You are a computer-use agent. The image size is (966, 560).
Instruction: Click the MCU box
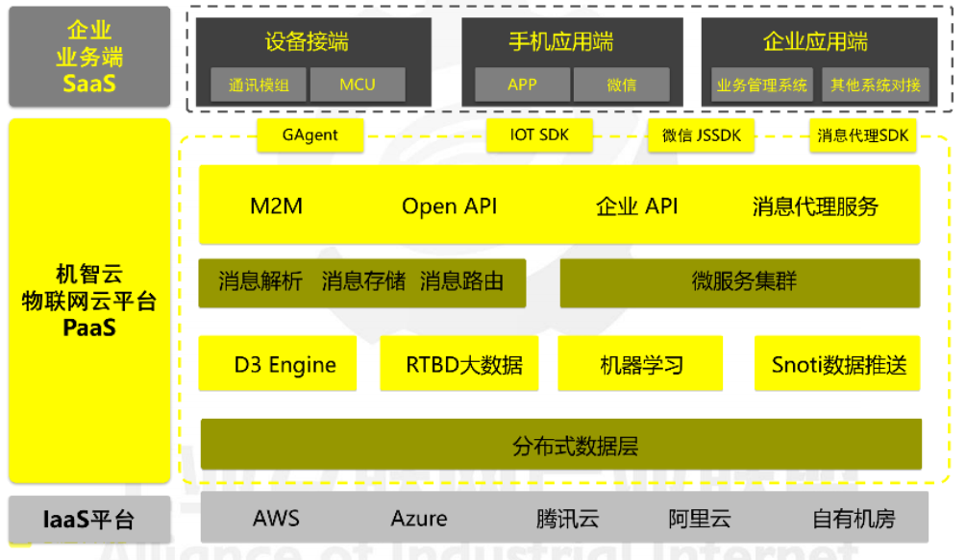click(358, 85)
